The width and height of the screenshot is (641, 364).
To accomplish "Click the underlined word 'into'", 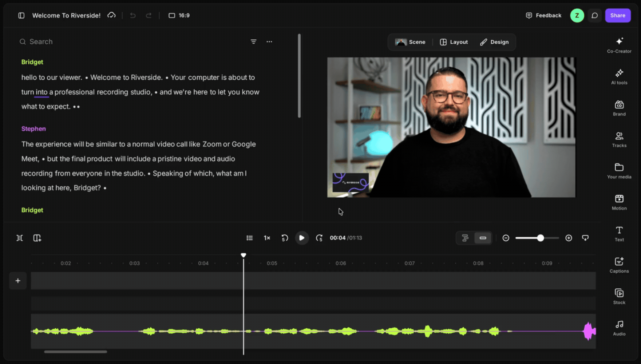I will 41,92.
